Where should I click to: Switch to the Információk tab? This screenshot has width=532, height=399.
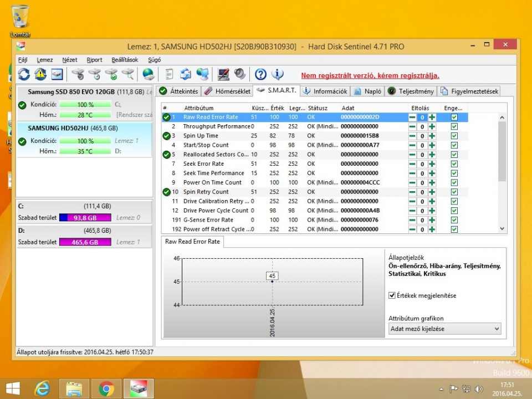[x=325, y=91]
